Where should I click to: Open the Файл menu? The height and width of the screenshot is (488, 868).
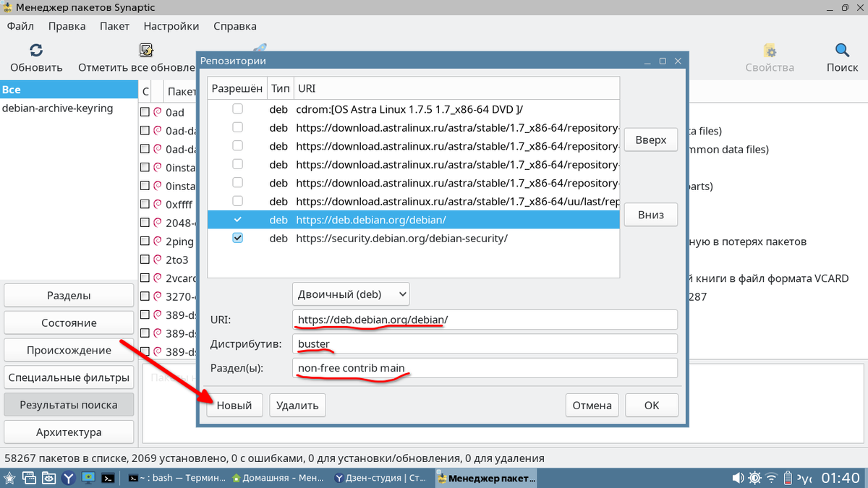(20, 26)
